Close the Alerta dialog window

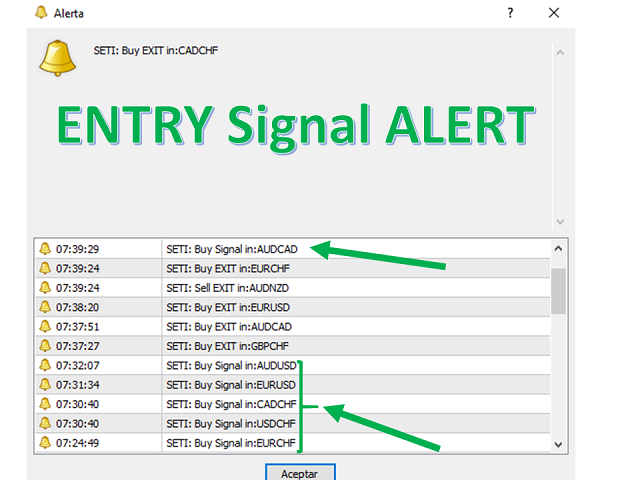click(554, 13)
